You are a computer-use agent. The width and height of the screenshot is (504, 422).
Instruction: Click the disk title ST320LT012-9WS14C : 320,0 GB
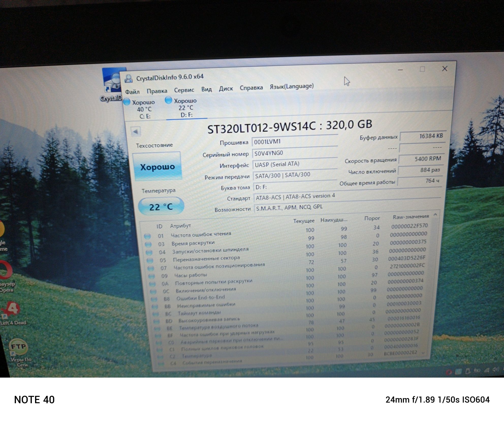click(x=290, y=126)
